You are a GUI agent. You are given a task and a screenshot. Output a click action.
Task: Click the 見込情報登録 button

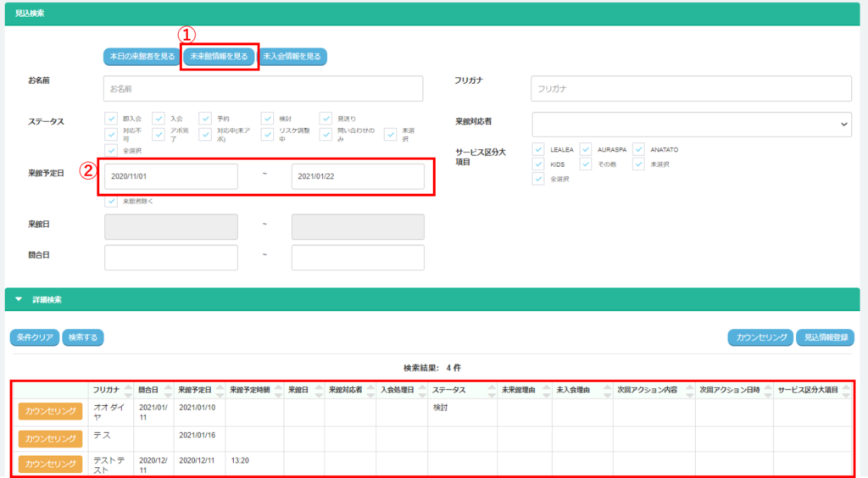[x=825, y=338]
